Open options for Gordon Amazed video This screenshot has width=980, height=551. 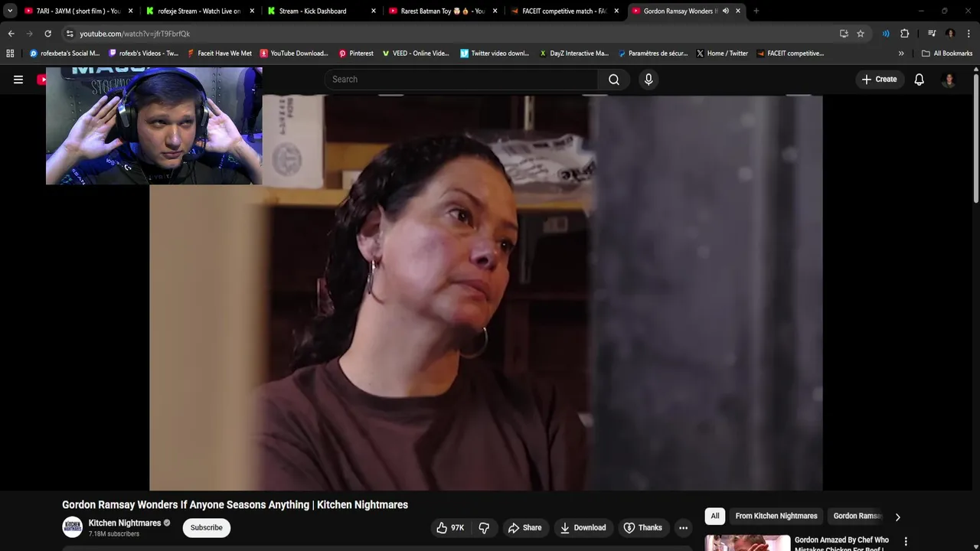point(906,542)
